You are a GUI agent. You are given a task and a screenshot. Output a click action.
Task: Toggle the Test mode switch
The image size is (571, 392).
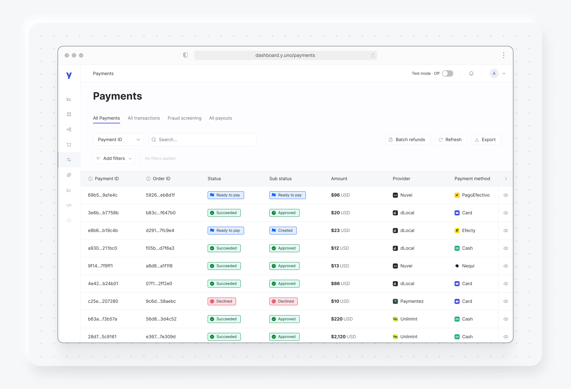(447, 73)
